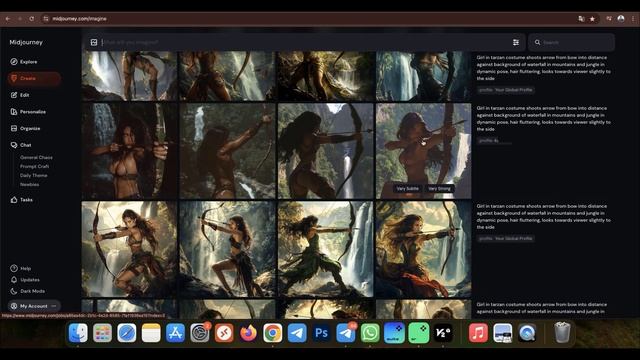Click the Very Strong variation button
Screen dimensions: 640x360
(x=439, y=189)
